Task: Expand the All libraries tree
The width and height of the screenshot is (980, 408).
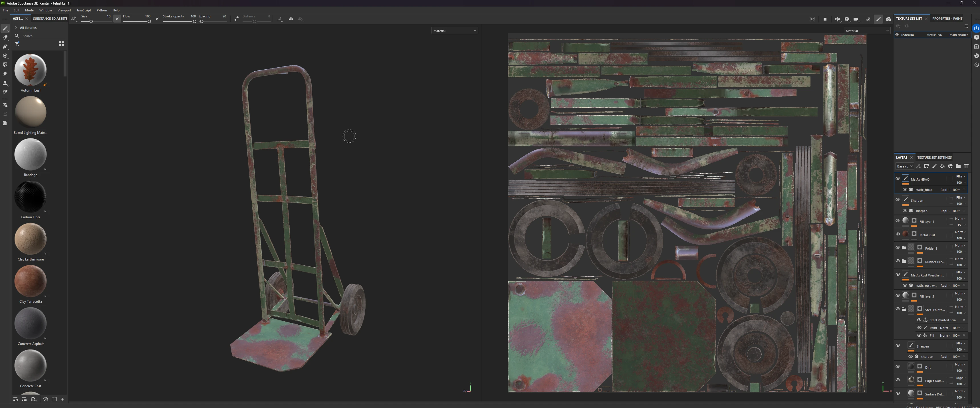Action: tap(16, 27)
